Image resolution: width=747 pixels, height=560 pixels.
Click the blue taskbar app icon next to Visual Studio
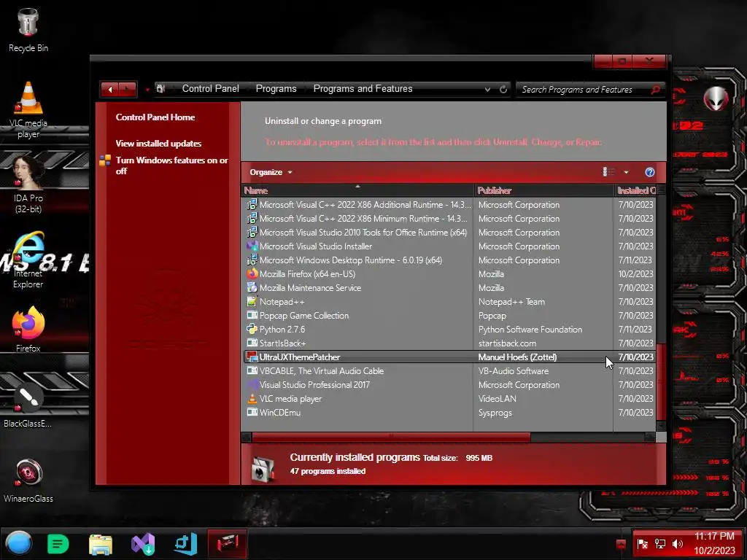[x=185, y=544]
